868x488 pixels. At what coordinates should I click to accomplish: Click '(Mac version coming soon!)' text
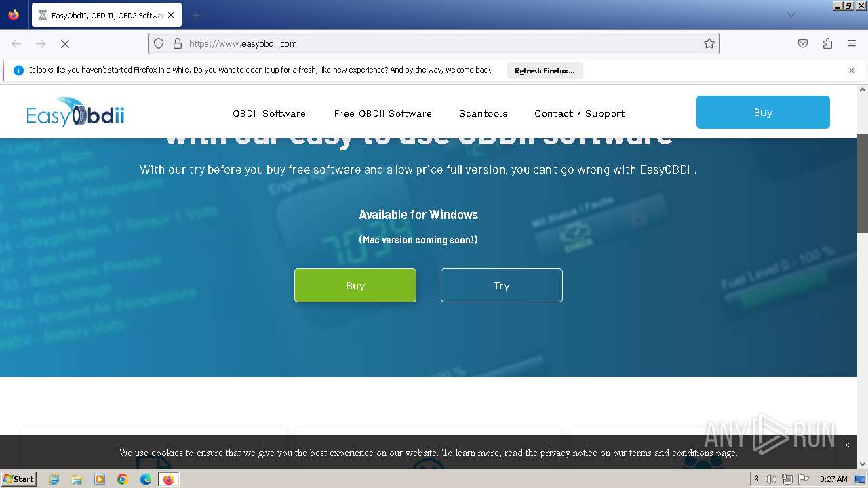pos(418,240)
